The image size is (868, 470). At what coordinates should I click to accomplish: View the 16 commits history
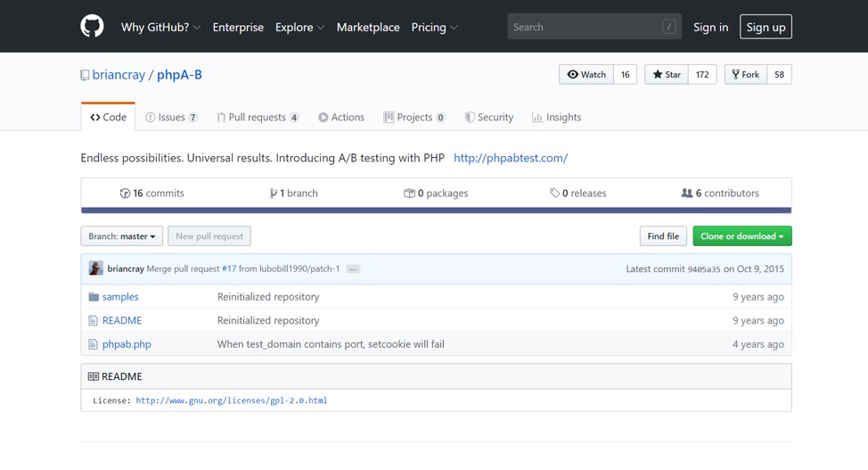coord(151,193)
